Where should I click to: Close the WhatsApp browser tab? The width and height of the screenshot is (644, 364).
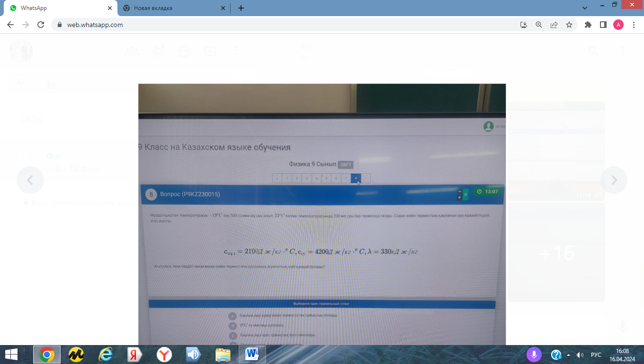pos(110,8)
